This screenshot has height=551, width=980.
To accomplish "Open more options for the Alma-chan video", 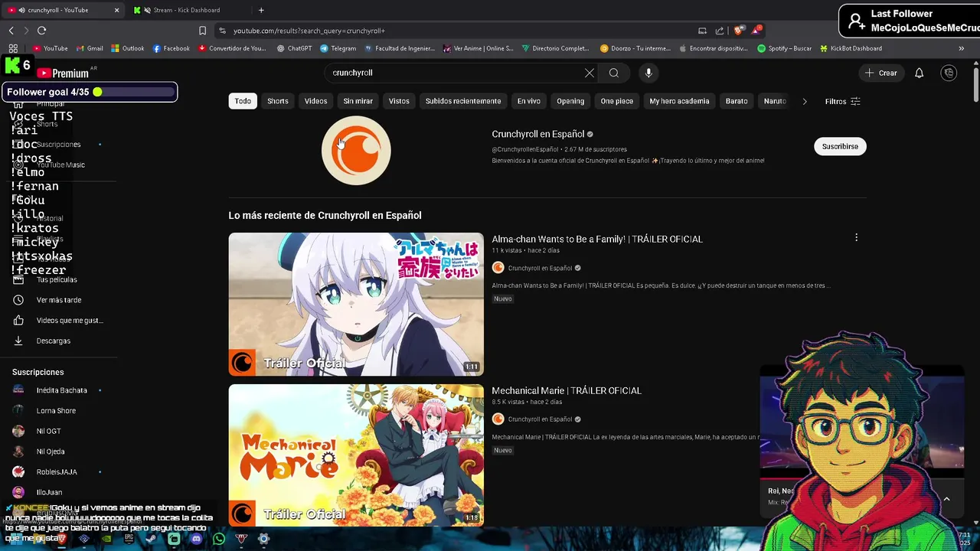I will tap(856, 238).
